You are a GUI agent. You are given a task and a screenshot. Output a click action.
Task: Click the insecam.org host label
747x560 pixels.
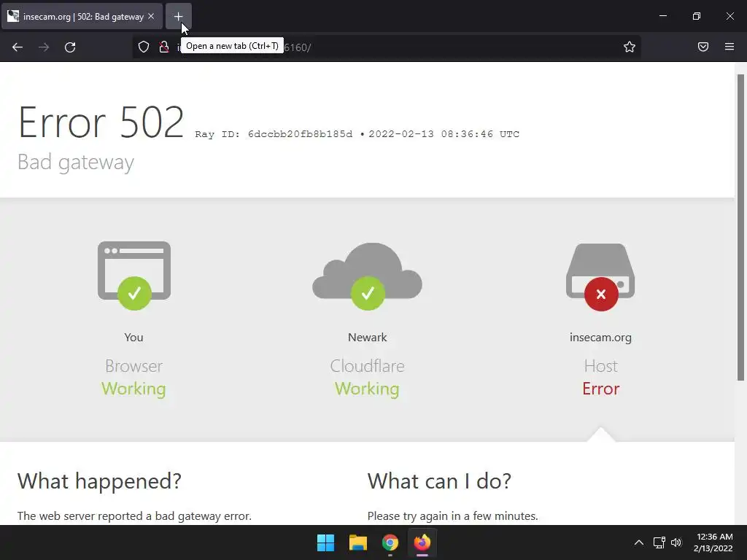[x=601, y=337]
